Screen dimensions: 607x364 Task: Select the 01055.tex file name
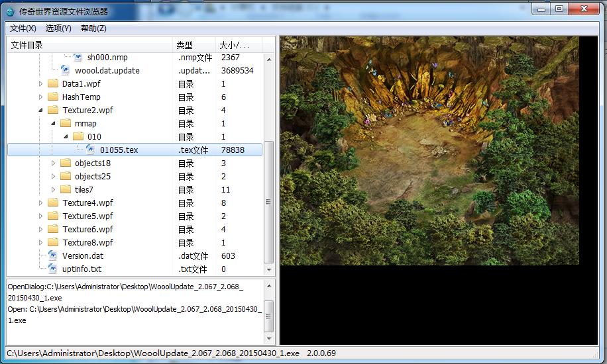click(x=119, y=150)
